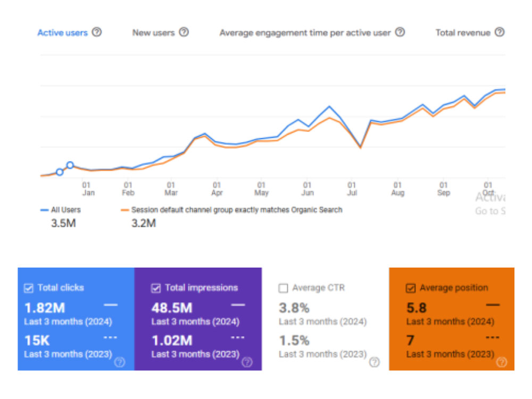532x399 pixels.
Task: Click the 48.5M impressions value
Action: [172, 307]
